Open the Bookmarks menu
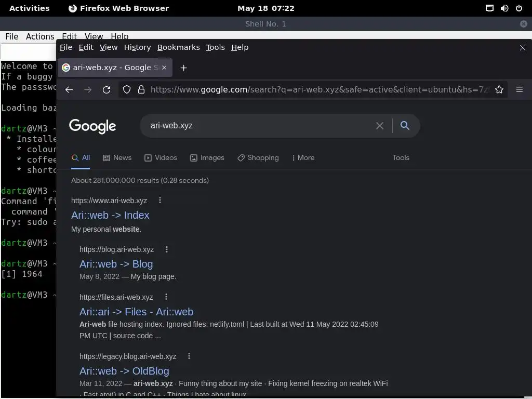The image size is (532, 399). [x=179, y=47]
